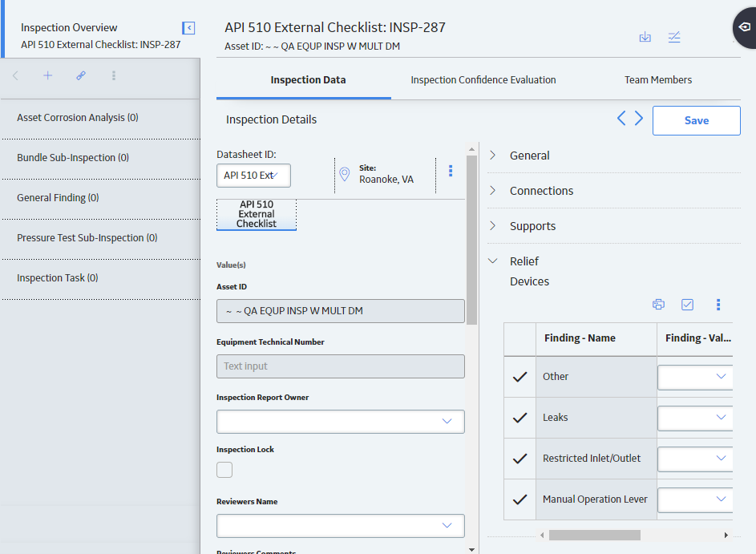Click the form's vertical scrollbar thumb
756x554 pixels.
(471, 240)
